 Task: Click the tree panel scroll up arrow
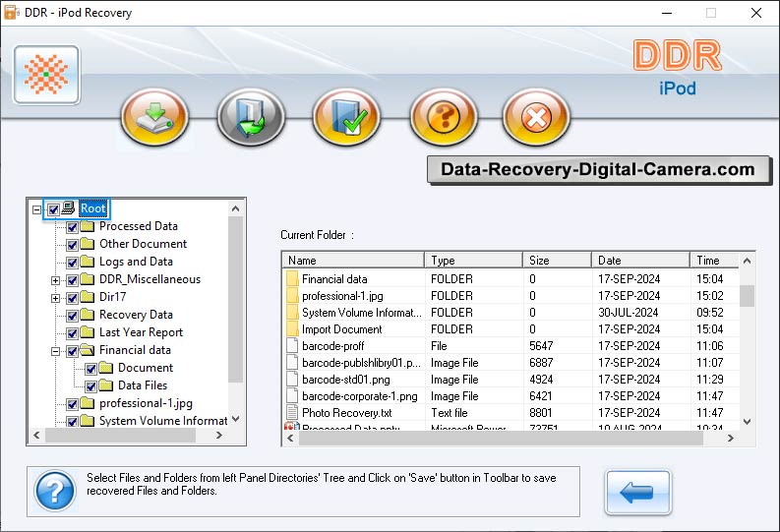[x=236, y=208]
